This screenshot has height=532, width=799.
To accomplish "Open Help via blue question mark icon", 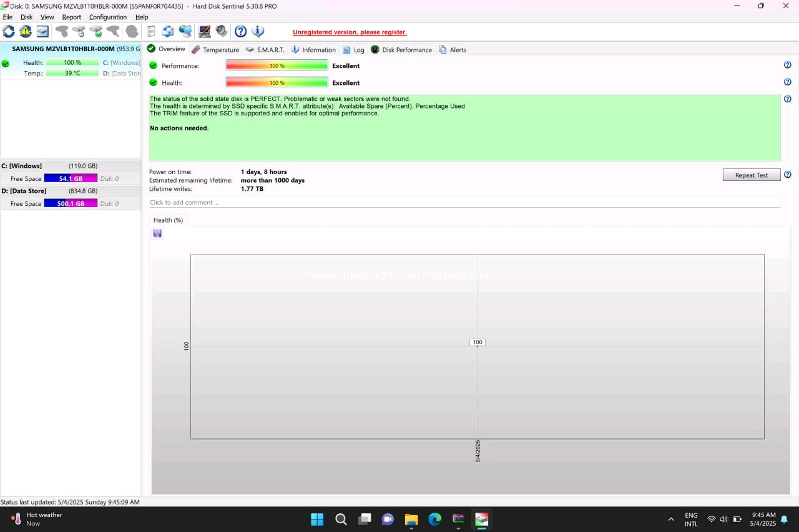I will pos(240,31).
